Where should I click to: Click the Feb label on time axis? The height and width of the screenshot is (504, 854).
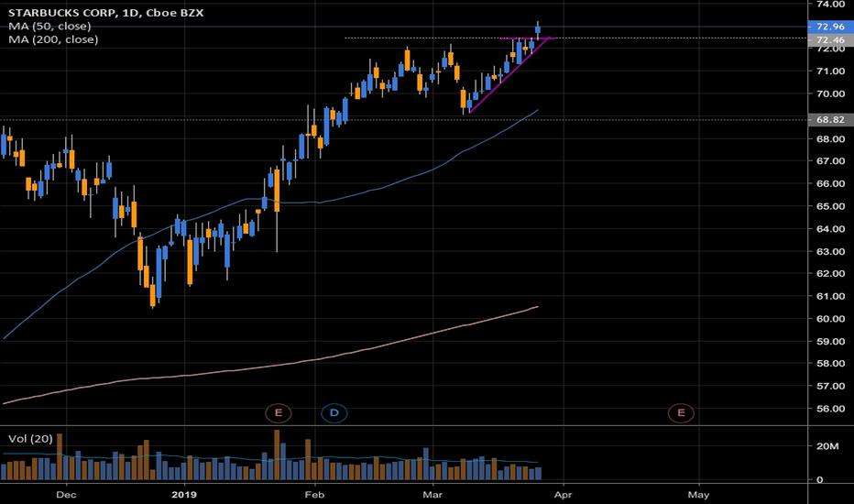pos(314,495)
